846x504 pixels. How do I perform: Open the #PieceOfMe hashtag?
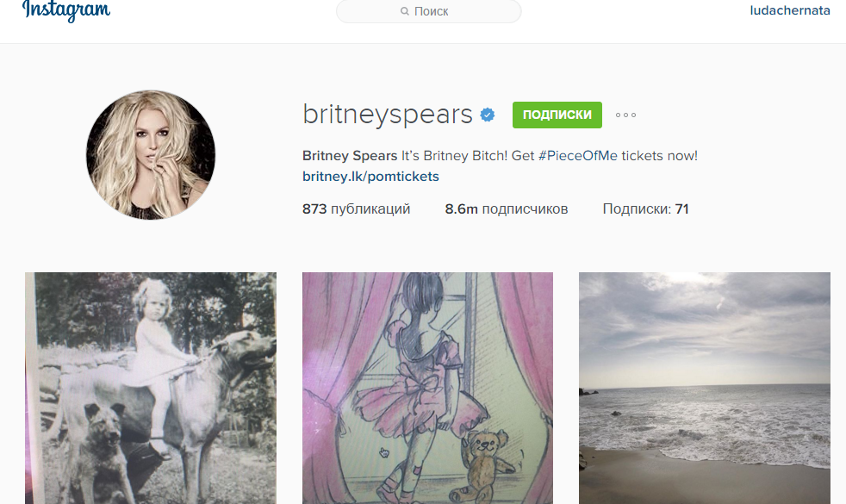point(578,156)
